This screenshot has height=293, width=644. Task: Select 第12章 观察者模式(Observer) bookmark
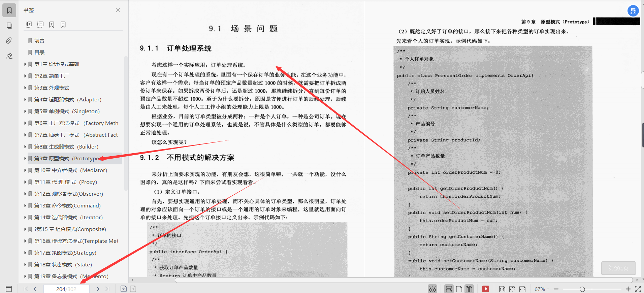[68, 194]
